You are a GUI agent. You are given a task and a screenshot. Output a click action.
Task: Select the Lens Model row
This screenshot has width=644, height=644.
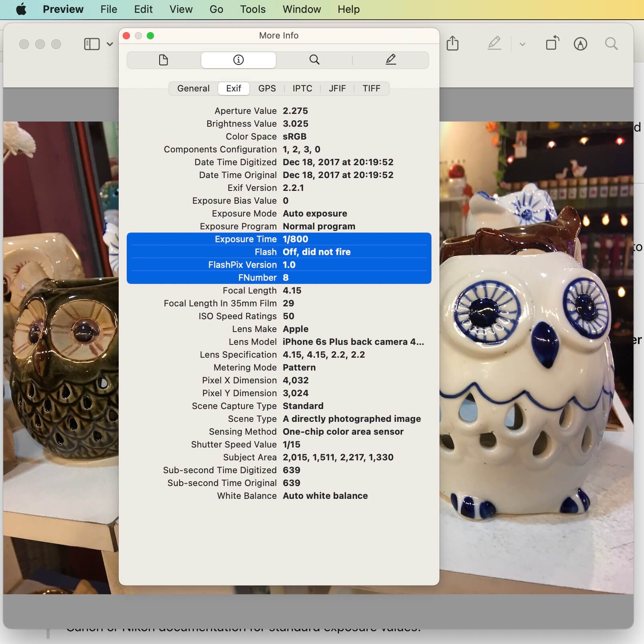(279, 342)
